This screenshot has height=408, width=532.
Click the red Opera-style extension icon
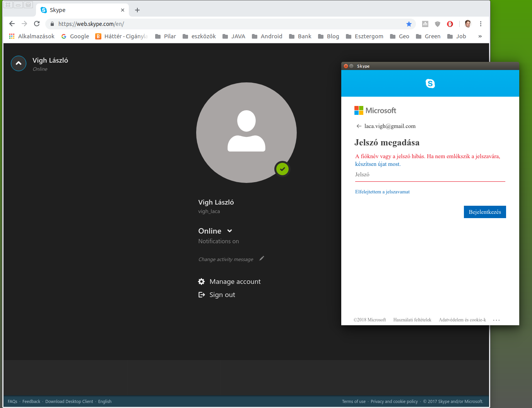[x=450, y=24]
